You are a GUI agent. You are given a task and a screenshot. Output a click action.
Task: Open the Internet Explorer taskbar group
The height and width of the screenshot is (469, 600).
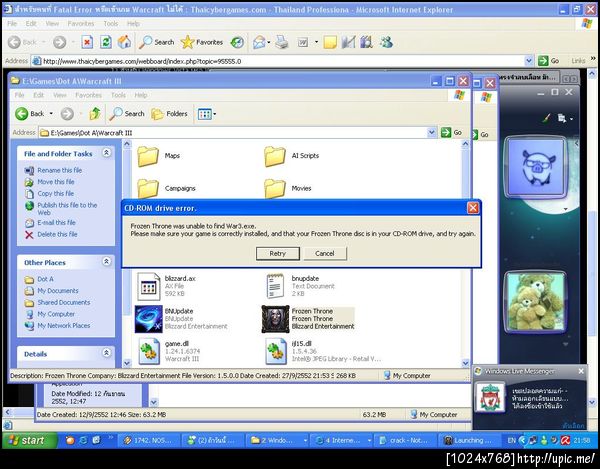[341, 440]
